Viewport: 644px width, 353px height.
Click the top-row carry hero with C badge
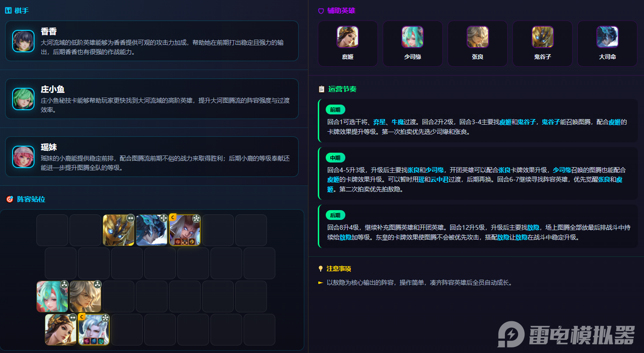tap(185, 230)
